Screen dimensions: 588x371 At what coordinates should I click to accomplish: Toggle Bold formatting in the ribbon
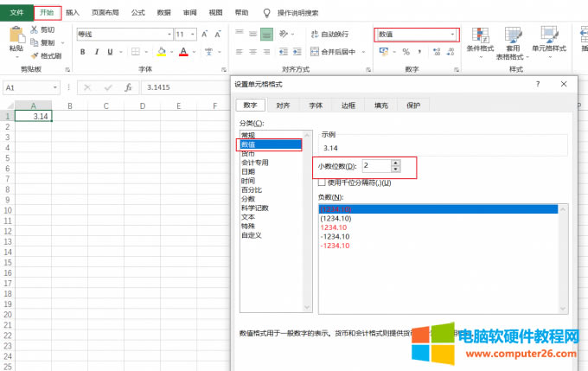[83, 52]
